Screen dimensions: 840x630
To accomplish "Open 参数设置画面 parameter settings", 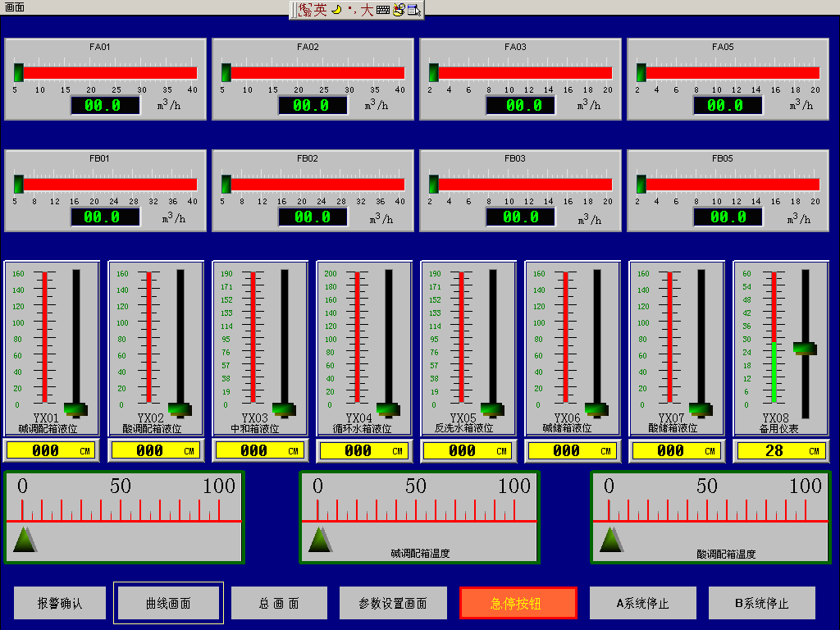I will [x=393, y=603].
